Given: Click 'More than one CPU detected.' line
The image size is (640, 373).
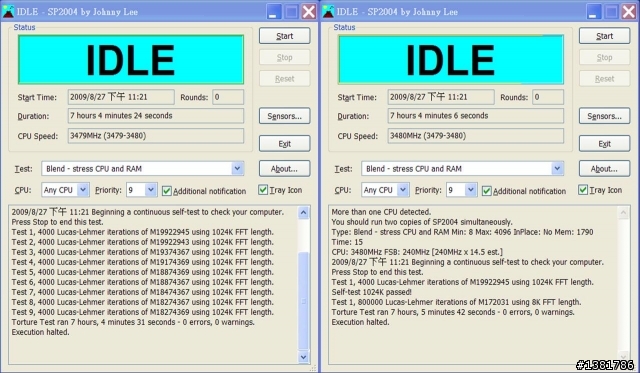Looking at the screenshot, I should pyautogui.click(x=381, y=212).
